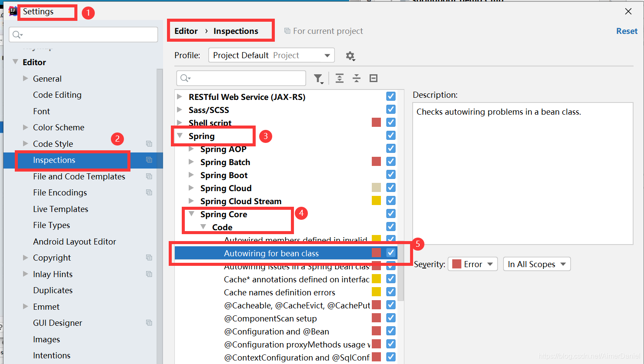
Task: Click the search magnifier in inspections search box
Action: coord(185,78)
